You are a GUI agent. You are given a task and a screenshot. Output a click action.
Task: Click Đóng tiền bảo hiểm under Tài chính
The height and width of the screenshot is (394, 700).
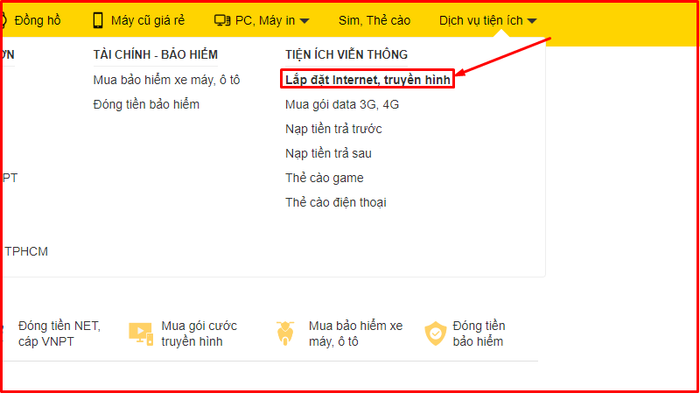click(146, 104)
